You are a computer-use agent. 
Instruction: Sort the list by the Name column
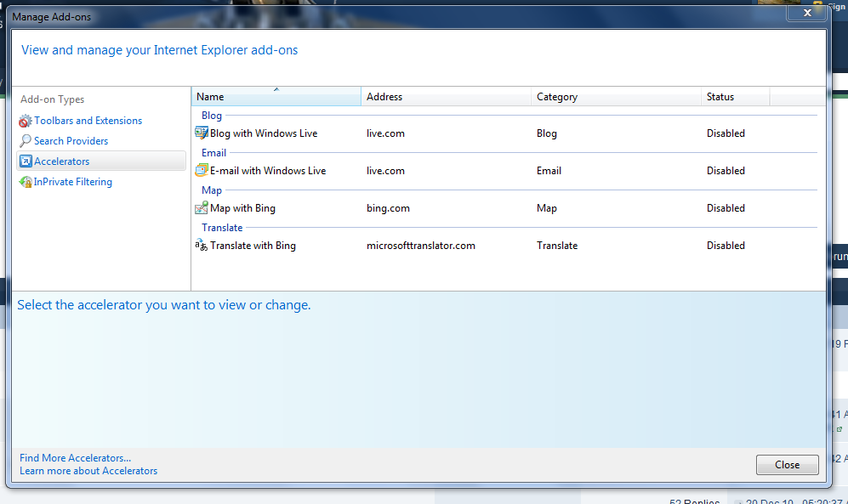276,97
